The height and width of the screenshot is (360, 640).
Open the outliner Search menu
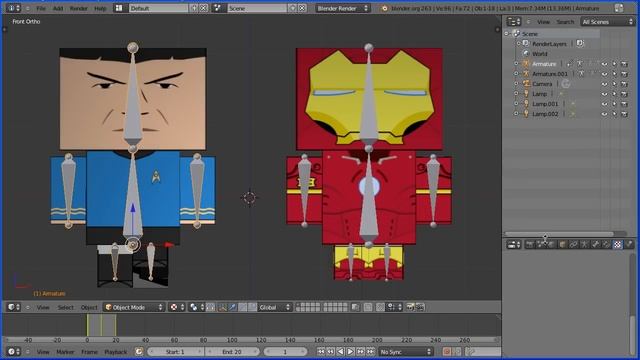point(565,22)
